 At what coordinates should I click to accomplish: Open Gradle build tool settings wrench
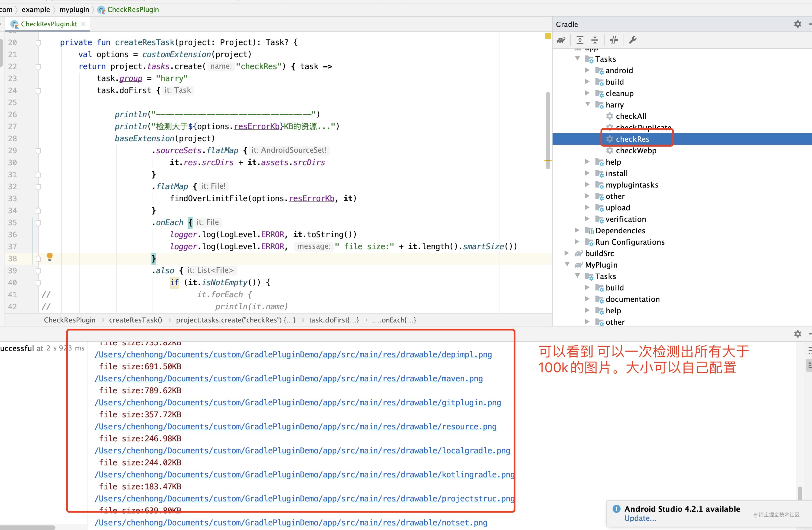coord(633,40)
